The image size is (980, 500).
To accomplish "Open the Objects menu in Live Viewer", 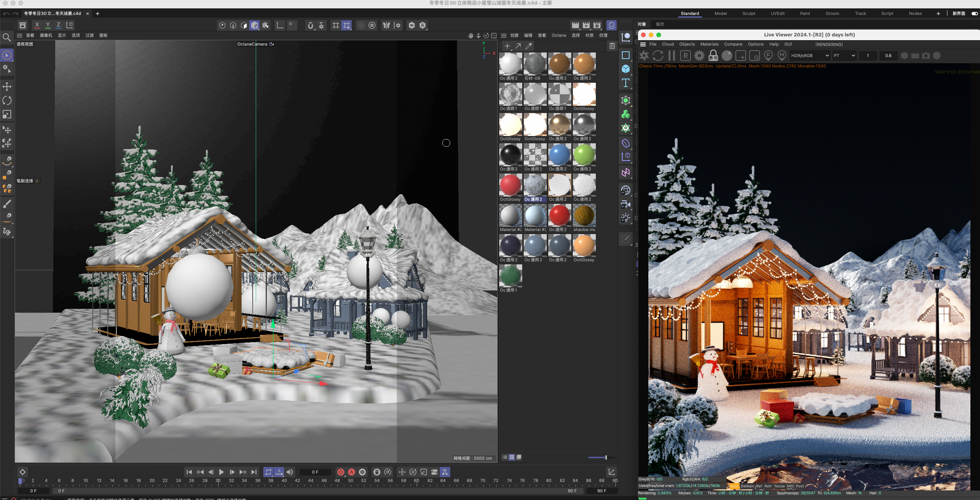I will click(686, 44).
